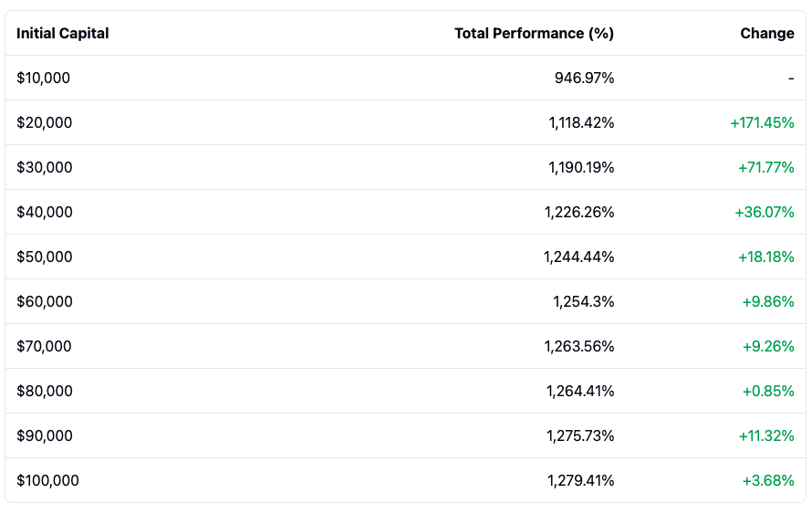Select the +3.68% change value
This screenshot has height=514, width=812.
click(x=768, y=481)
